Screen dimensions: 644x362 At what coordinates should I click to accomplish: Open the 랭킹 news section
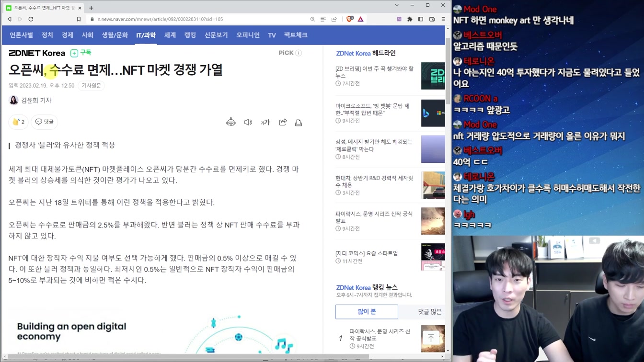[190, 35]
